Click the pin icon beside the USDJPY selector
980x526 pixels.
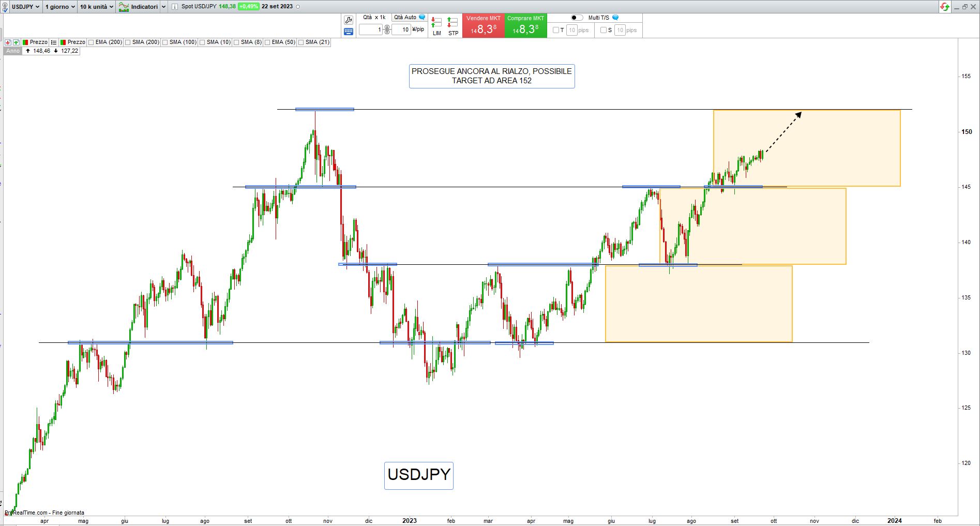tap(6, 7)
